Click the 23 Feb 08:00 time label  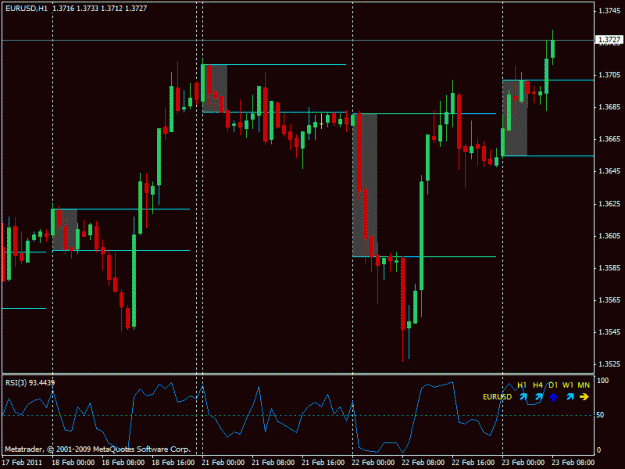[573, 463]
